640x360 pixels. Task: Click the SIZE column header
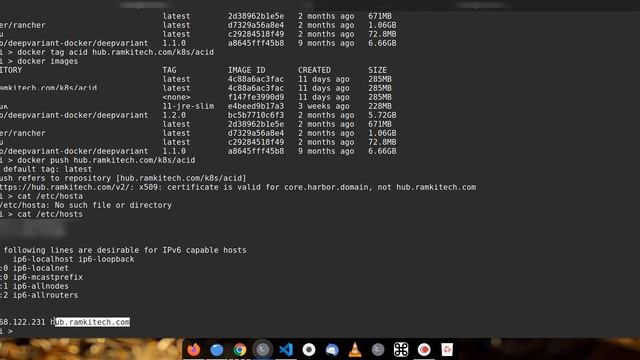[378, 70]
